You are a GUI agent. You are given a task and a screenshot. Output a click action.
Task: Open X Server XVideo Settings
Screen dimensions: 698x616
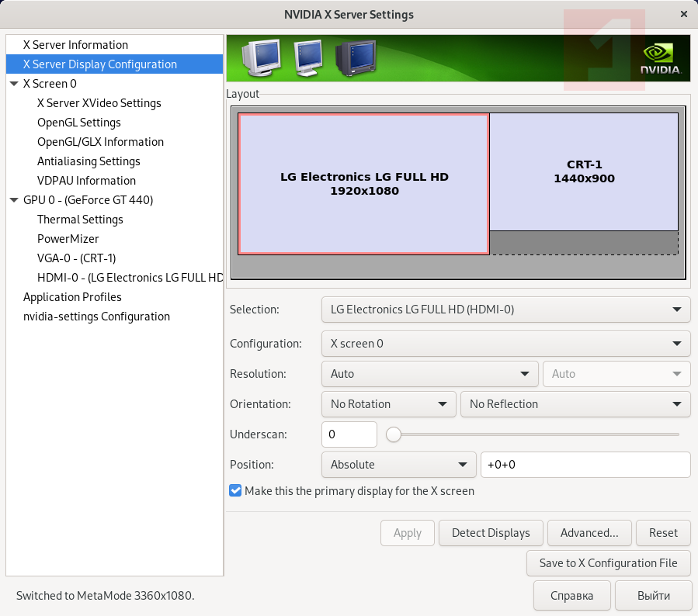tap(114, 103)
